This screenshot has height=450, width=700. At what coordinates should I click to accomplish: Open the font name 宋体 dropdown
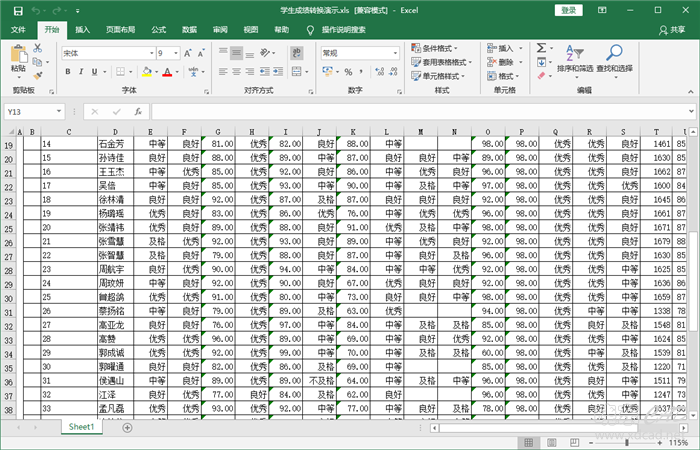point(151,53)
